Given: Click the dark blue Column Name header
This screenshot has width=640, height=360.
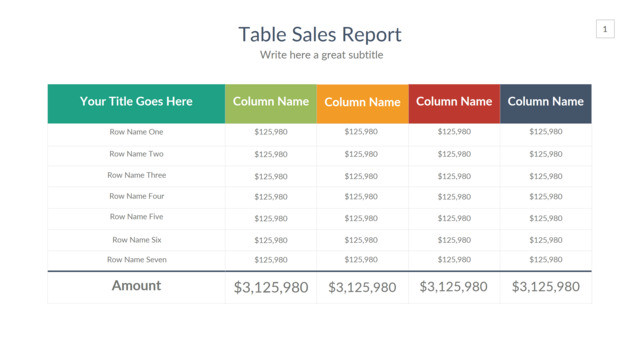Looking at the screenshot, I should (546, 104).
